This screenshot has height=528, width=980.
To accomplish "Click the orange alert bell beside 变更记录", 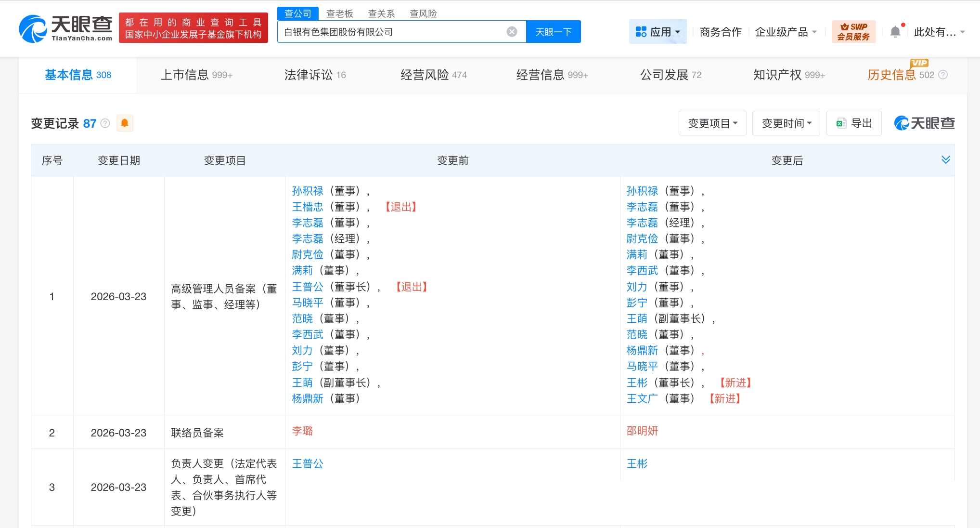I will 125,123.
